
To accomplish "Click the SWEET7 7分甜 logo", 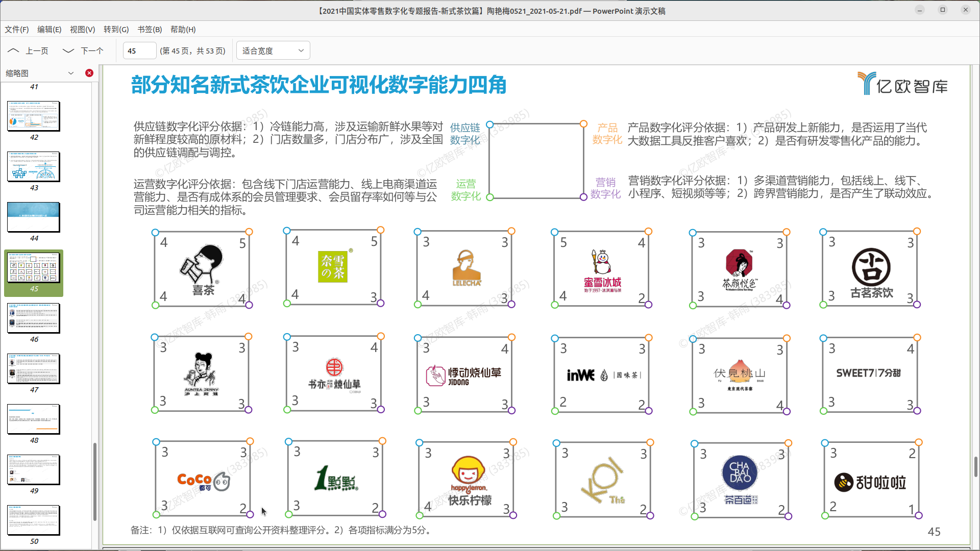I will click(x=868, y=373).
